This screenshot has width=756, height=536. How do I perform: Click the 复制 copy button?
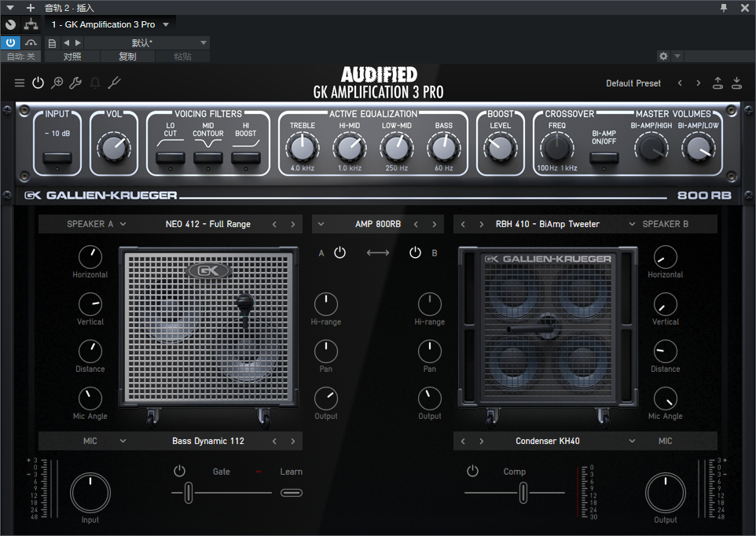(x=128, y=57)
